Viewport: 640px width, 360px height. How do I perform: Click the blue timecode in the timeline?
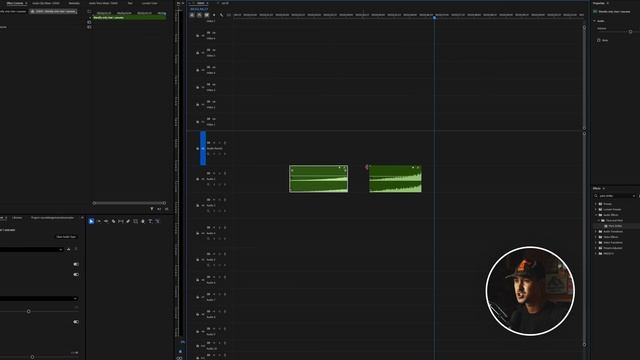point(199,9)
